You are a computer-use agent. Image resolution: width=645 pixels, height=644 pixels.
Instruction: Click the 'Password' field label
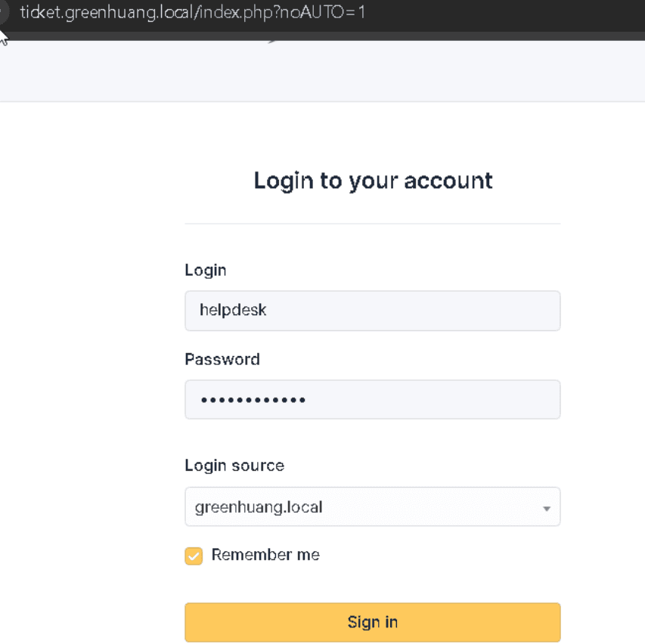[222, 360]
